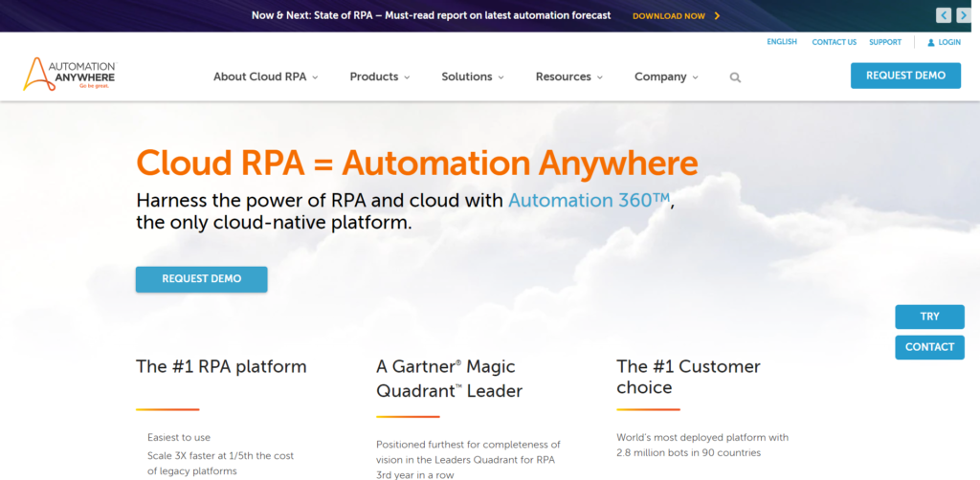Open the Support link

[x=885, y=42]
